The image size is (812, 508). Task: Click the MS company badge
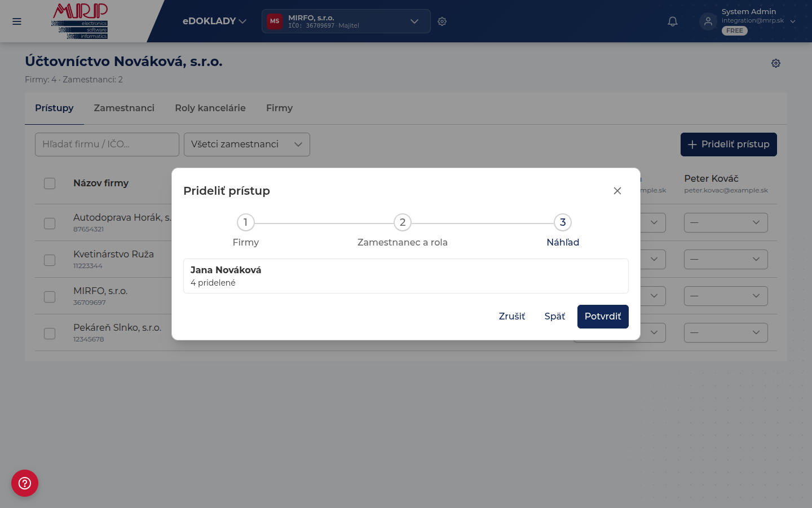pyautogui.click(x=275, y=21)
